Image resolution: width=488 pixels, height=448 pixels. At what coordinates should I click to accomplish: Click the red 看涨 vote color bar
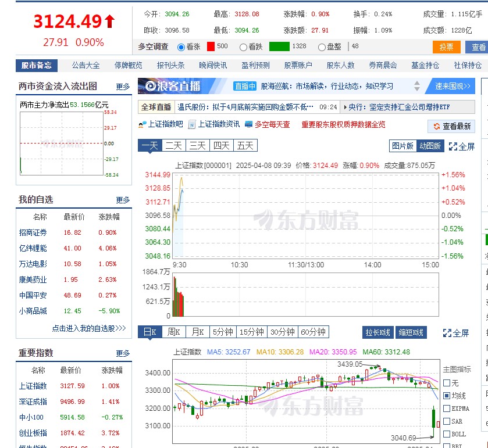click(x=211, y=46)
